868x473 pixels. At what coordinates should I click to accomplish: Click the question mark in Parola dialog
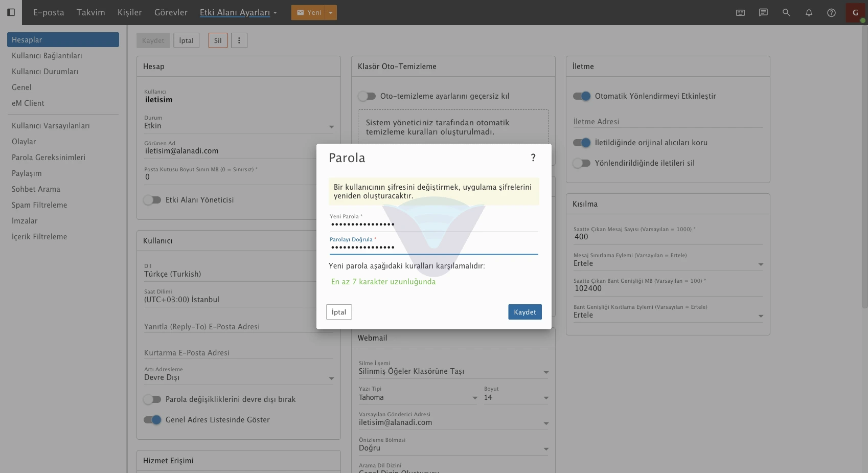[x=533, y=157]
